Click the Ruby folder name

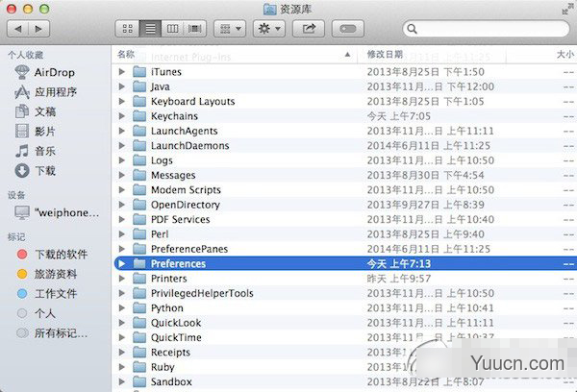click(x=163, y=367)
